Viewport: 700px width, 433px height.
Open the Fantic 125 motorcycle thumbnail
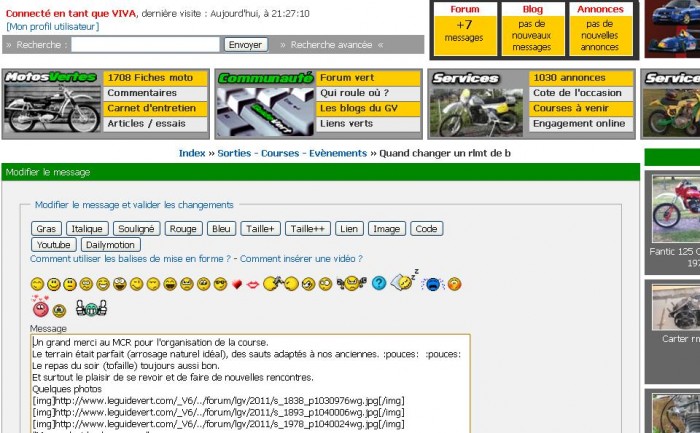(x=676, y=209)
